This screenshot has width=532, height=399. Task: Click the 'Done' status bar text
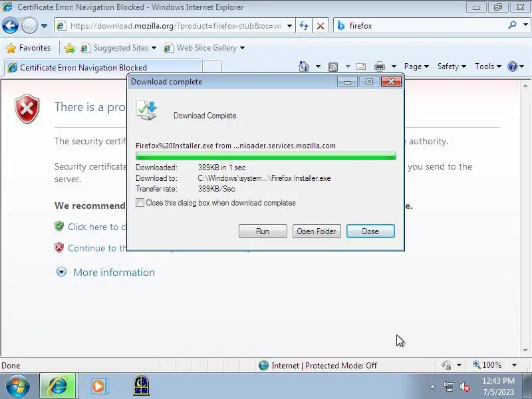click(x=11, y=365)
